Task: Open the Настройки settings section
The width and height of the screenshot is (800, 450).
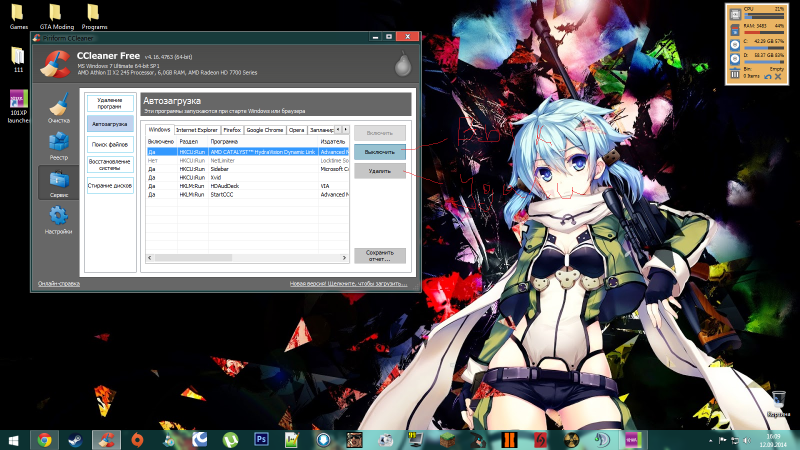Action: click(59, 219)
